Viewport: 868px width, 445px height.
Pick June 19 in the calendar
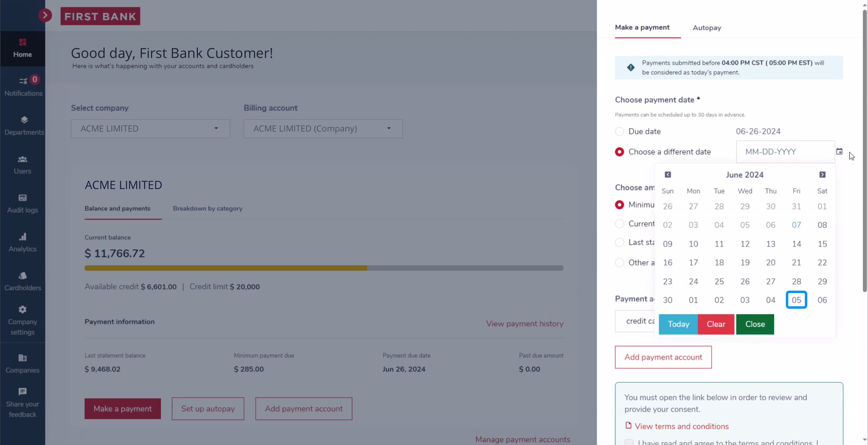click(745, 262)
